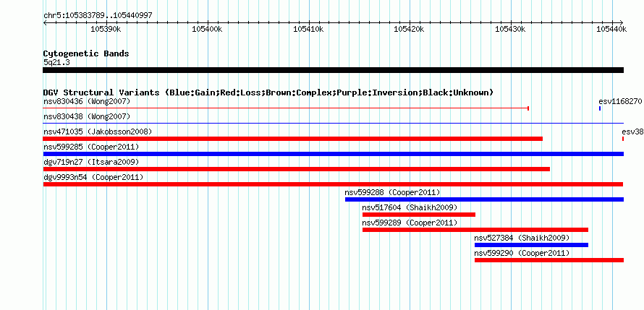Select the red nsv471035 loss bar
This screenshot has width=644, height=310.
point(293,139)
